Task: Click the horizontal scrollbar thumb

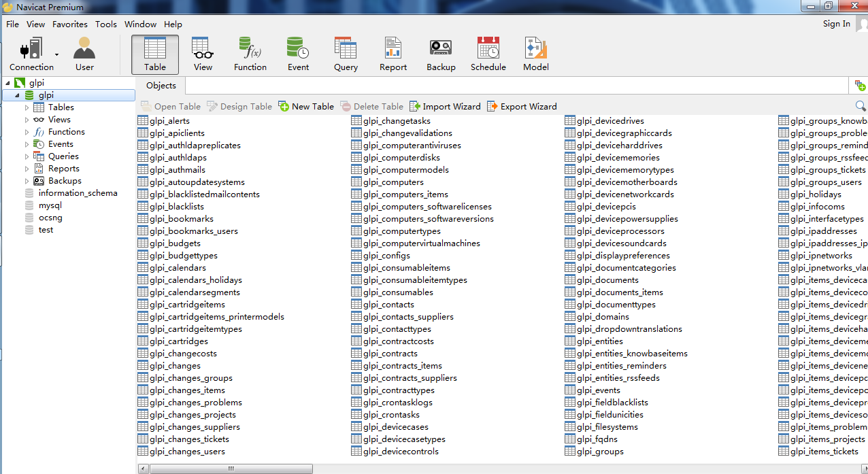Action: [x=231, y=469]
